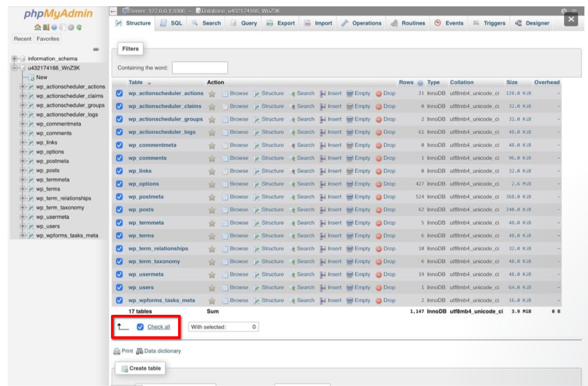Uncheck the wp_links row checkbox
588x386 pixels.
(119, 171)
